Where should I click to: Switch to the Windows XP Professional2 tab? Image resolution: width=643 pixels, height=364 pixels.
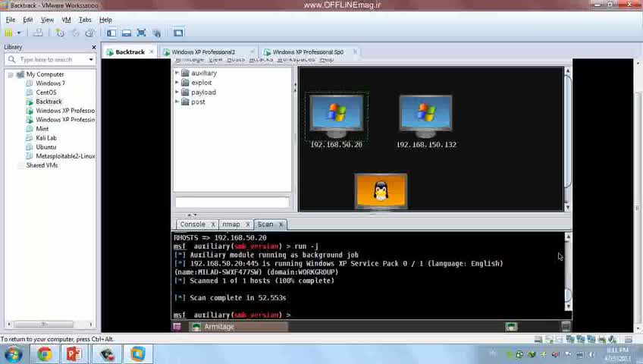[203, 52]
